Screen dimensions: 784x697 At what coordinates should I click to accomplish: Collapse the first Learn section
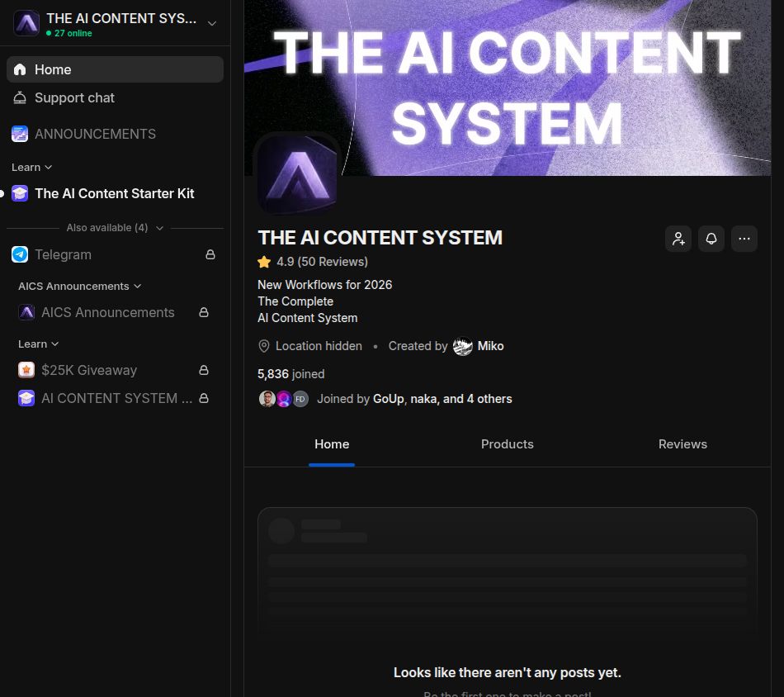click(32, 167)
